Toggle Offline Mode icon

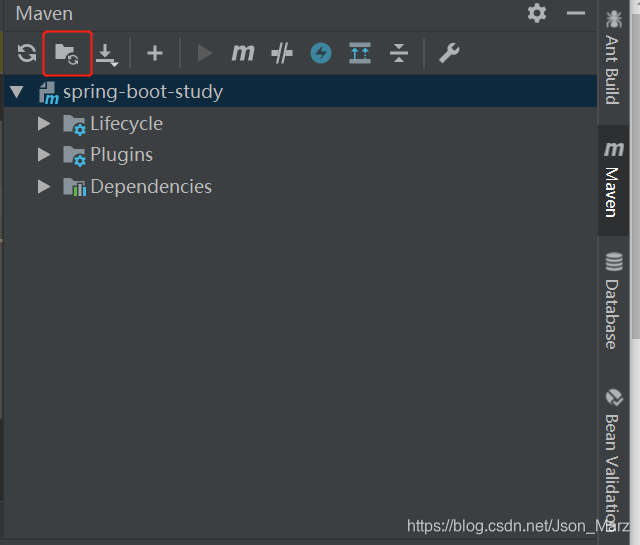[x=282, y=53]
